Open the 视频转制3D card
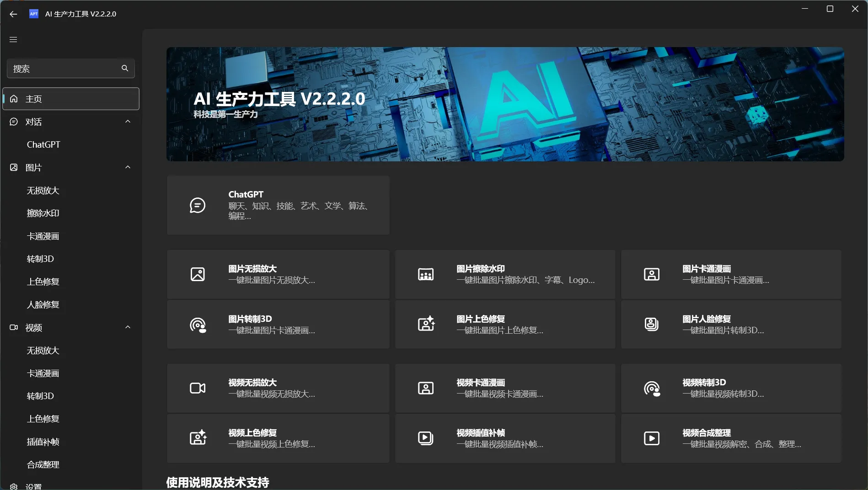The width and height of the screenshot is (868, 490). coord(731,388)
